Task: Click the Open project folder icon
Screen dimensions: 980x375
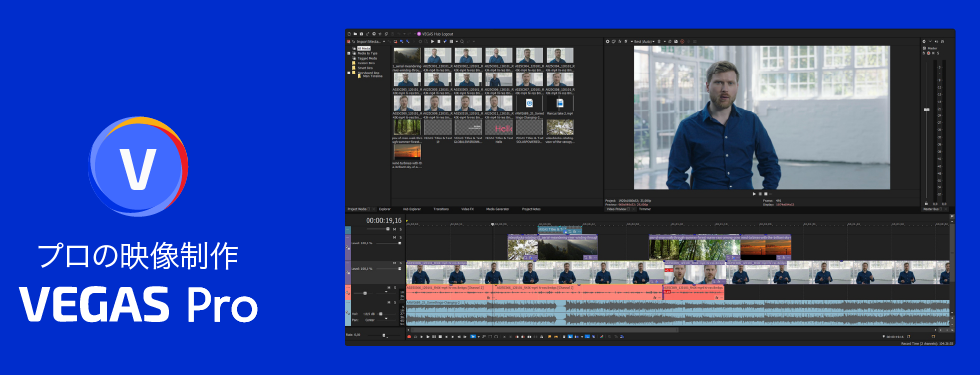Action: [356, 34]
